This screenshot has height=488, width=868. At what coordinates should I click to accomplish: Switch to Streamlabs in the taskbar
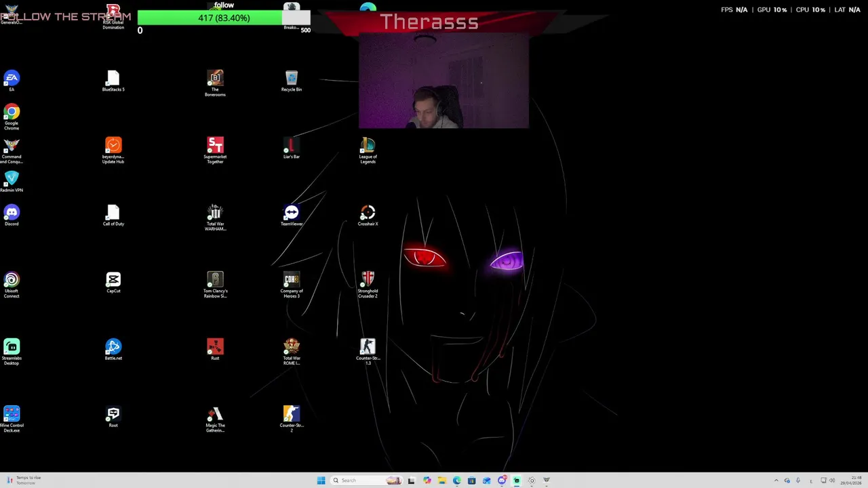pos(516,481)
